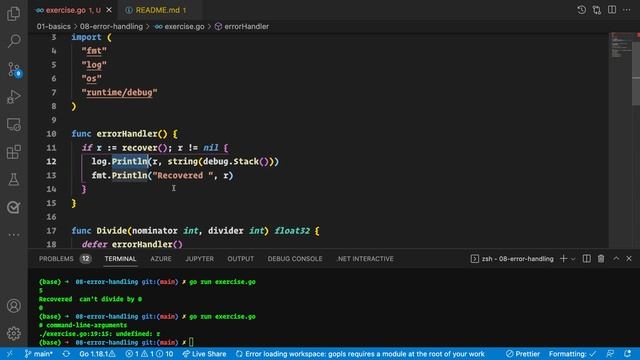640x360 pixels.
Task: Open launch profile dropdown arrow beside plus
Action: 573,259
